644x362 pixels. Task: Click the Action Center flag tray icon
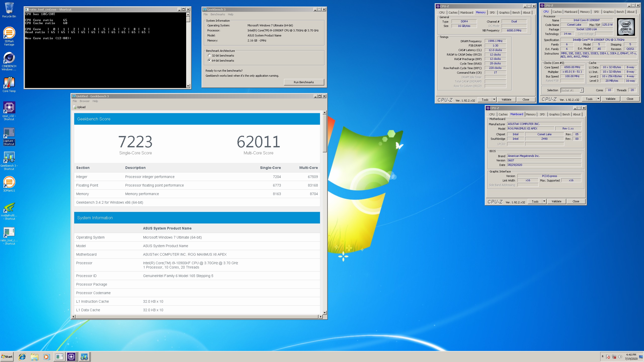[x=608, y=357]
